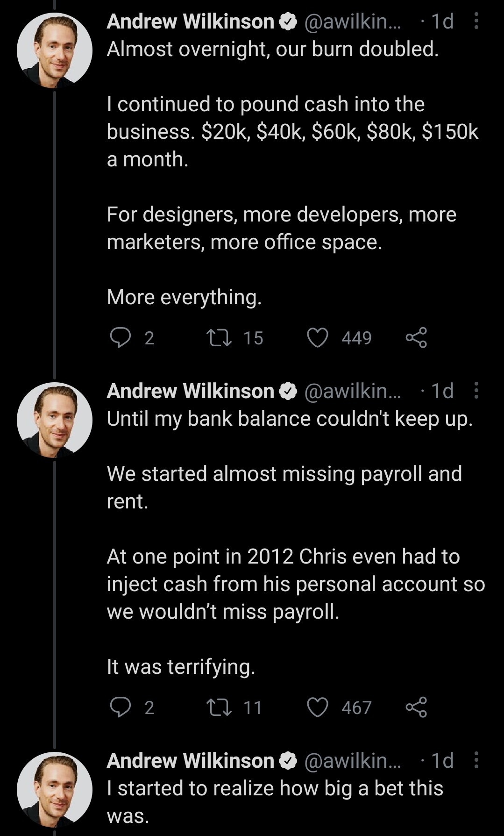Share the "burn doubled" tweet
504x836 pixels.
coord(416,337)
